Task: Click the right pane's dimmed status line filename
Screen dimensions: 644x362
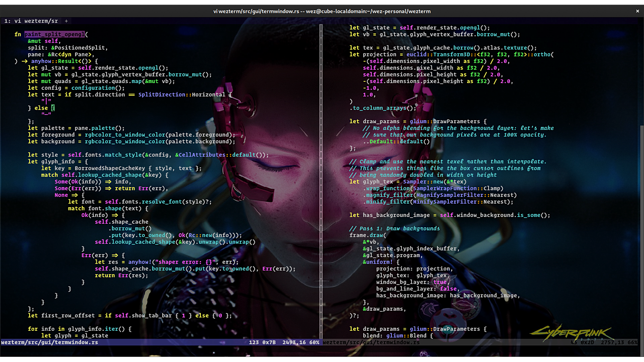Action: (x=371, y=342)
